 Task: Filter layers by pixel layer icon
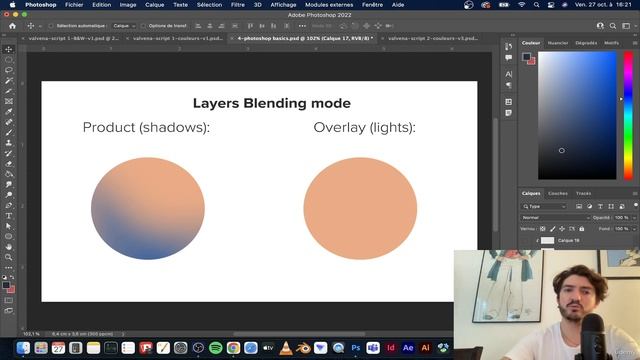point(579,207)
